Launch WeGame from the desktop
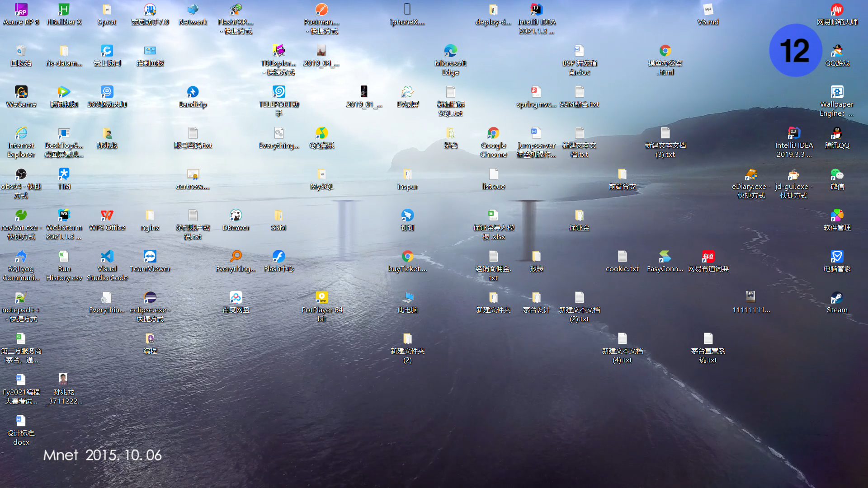Viewport: 868px width, 488px height. pos(21,97)
